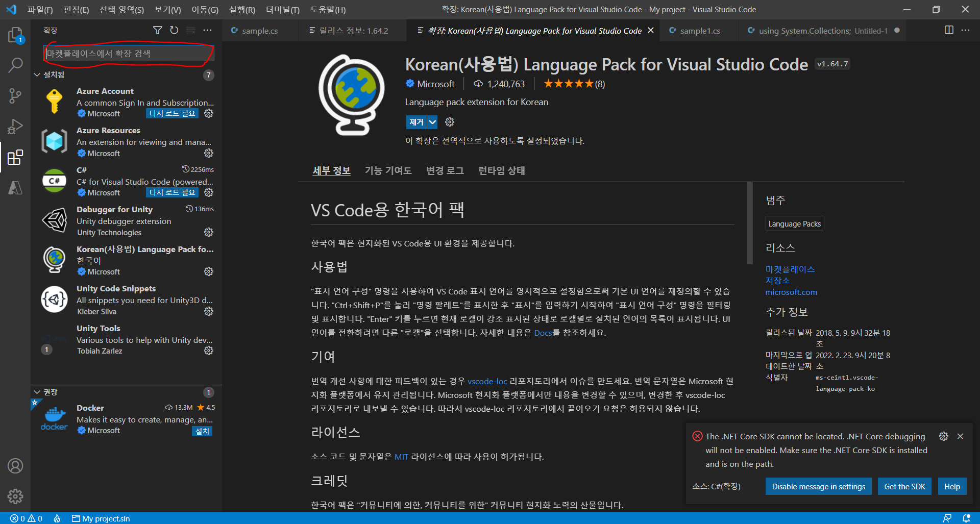Click 다시 로드 필요 for C# extension
Screen dimensions: 980x524
tap(172, 192)
